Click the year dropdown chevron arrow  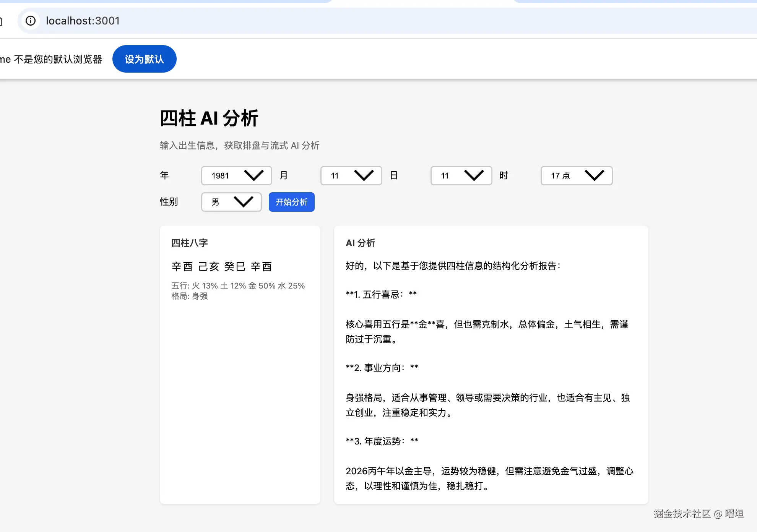pyautogui.click(x=254, y=176)
